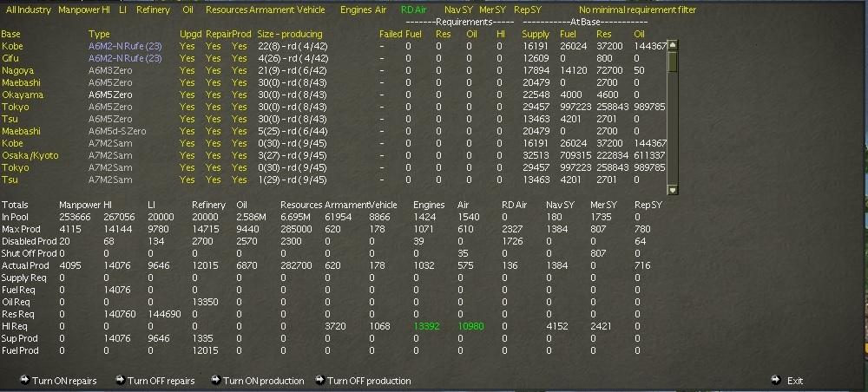Toggle the No minimal requirement filter
Screen dimensions: 868x392
click(x=637, y=10)
